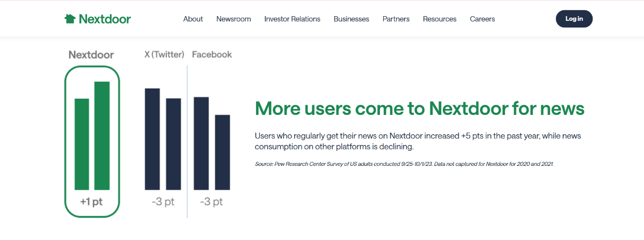
Task: Click the X (Twitter) chart label
Action: tap(164, 55)
